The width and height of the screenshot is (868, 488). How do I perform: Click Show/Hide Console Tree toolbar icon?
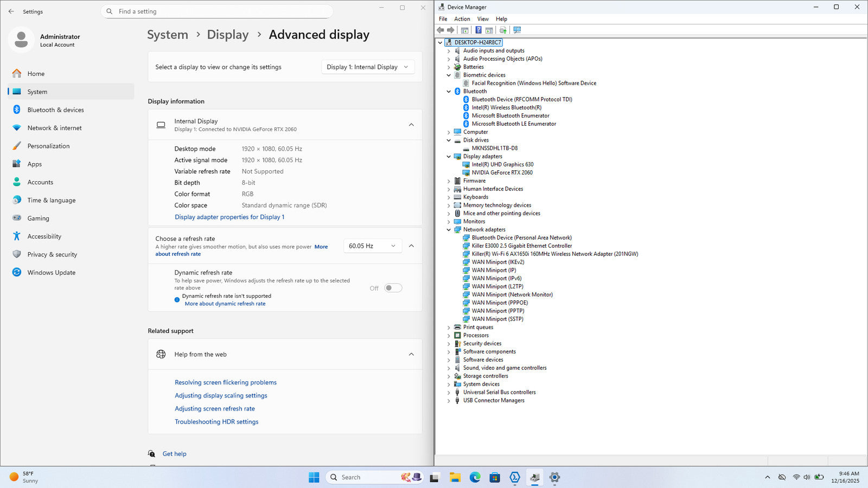[x=464, y=30]
